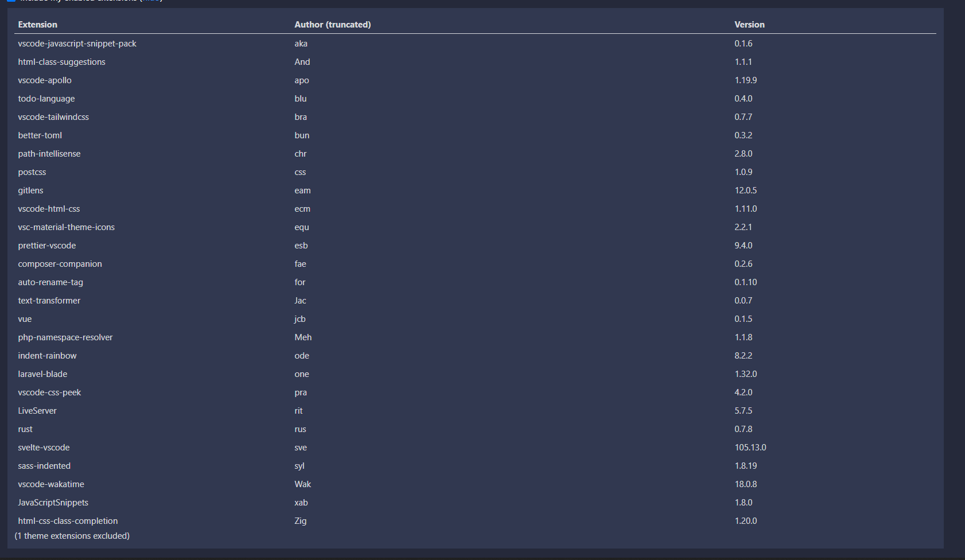Select version 0.1.6 cell

coord(744,44)
